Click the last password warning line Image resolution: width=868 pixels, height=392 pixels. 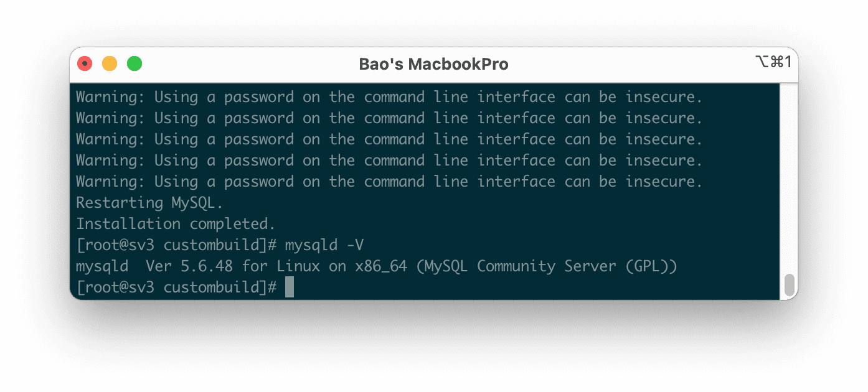pos(389,182)
